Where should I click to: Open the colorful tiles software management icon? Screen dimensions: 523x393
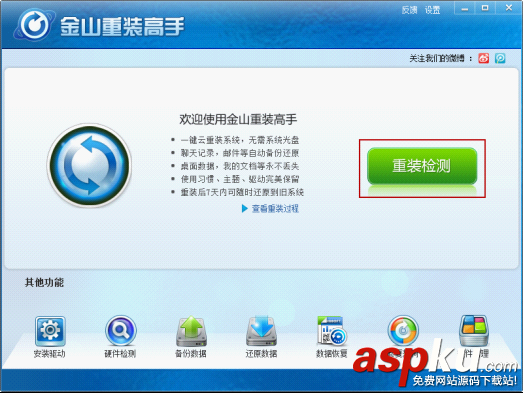pyautogui.click(x=474, y=330)
